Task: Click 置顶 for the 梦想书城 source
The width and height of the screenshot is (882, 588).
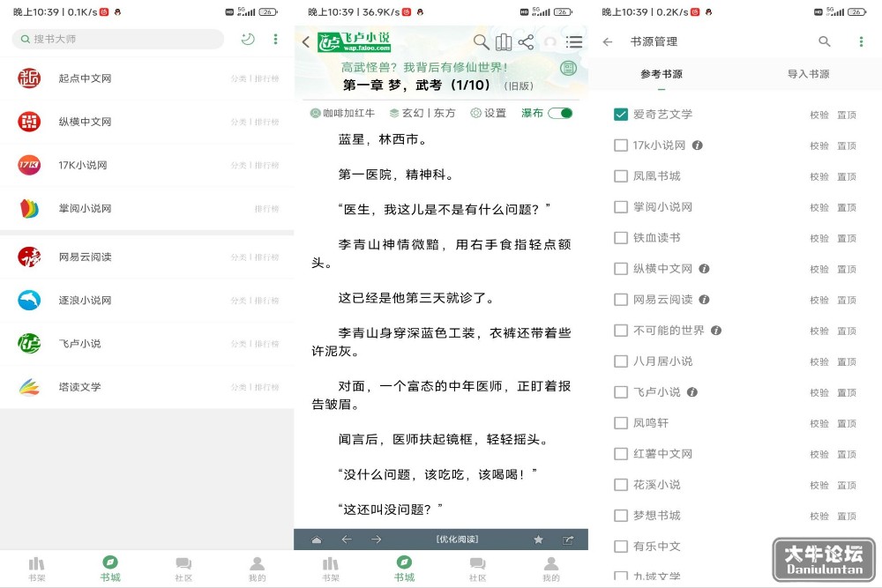Action: pyautogui.click(x=847, y=516)
